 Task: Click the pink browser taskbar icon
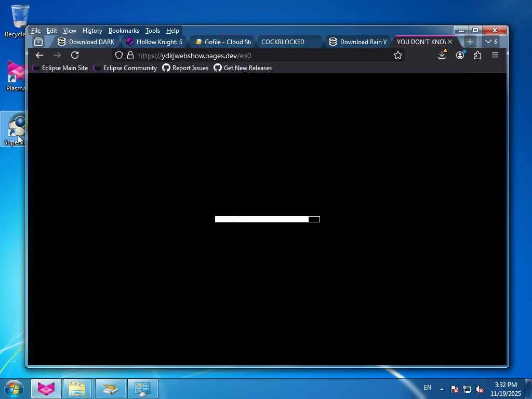[x=46, y=389]
